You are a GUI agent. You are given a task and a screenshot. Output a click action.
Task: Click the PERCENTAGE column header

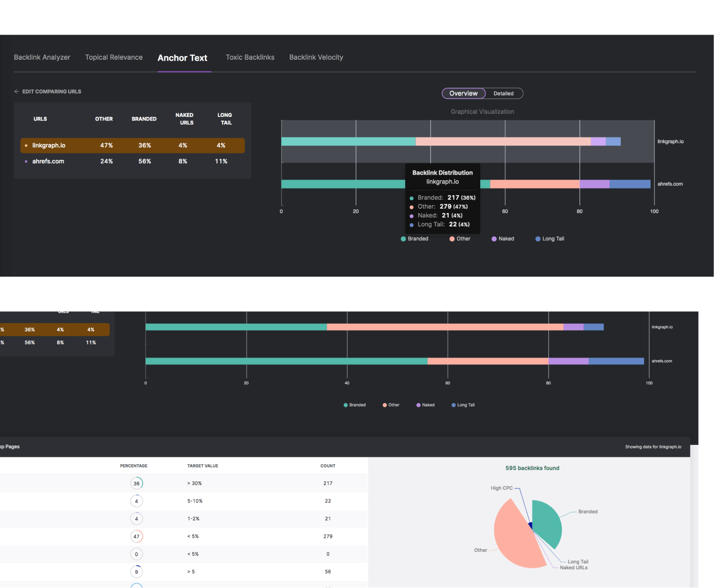point(134,466)
